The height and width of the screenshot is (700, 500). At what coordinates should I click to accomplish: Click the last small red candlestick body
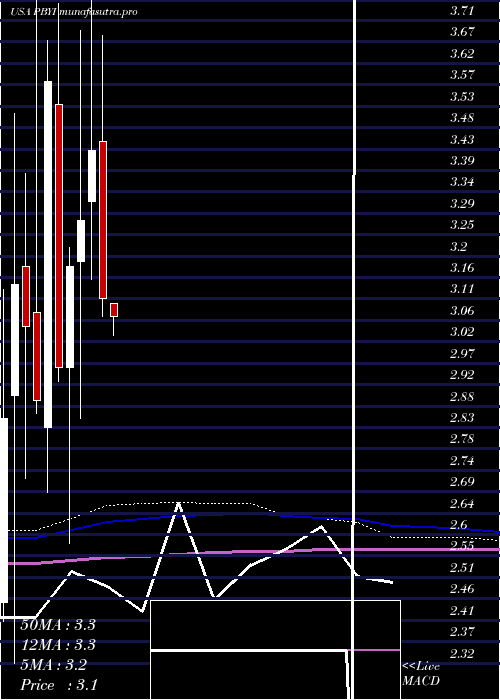tap(114, 310)
